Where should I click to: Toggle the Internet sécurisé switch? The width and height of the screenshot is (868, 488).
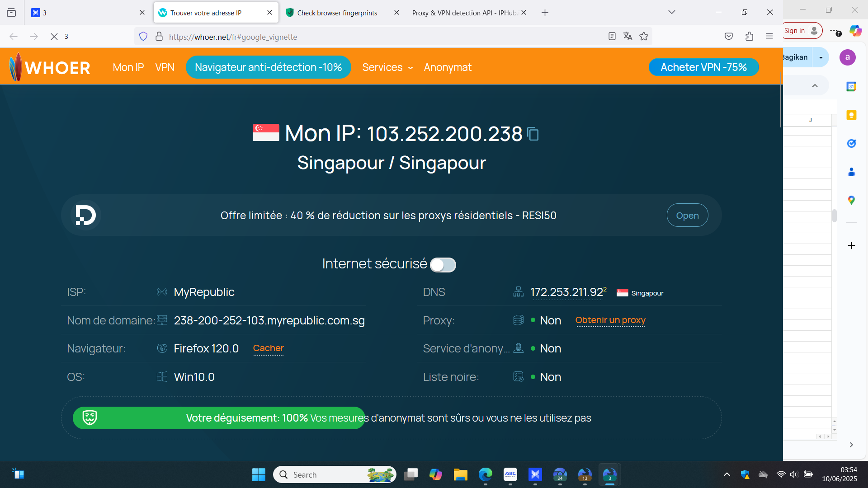(x=443, y=265)
